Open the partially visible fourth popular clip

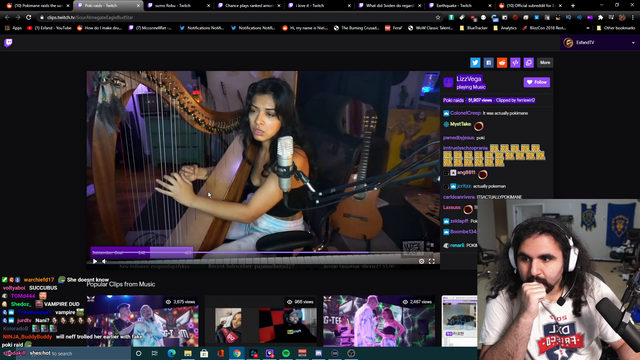pyautogui.click(x=459, y=321)
